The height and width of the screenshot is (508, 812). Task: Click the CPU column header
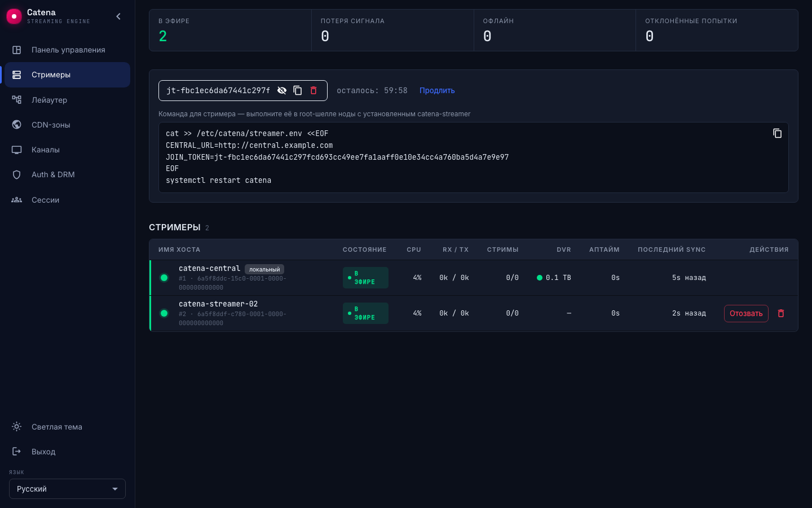point(414,249)
